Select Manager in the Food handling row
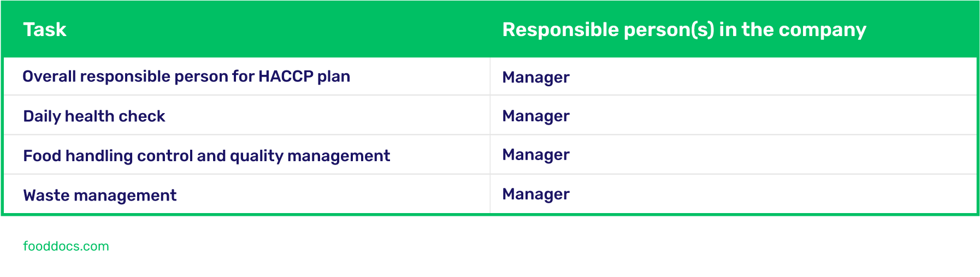Screen dimensions: 980x277 (x=536, y=155)
